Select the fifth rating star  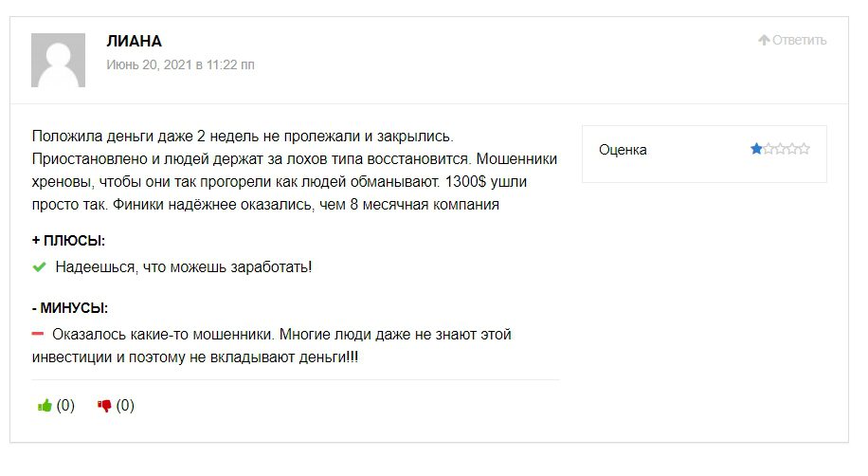pos(805,149)
